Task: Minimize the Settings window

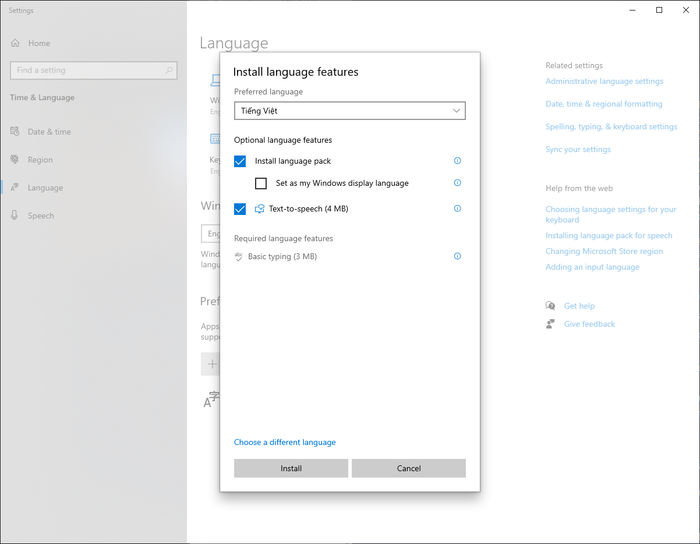Action: pyautogui.click(x=632, y=10)
